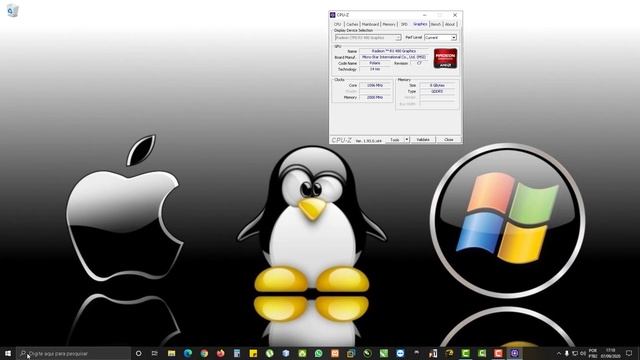This screenshot has width=640, height=360.
Task: Switch to the SPD tab
Action: click(404, 24)
